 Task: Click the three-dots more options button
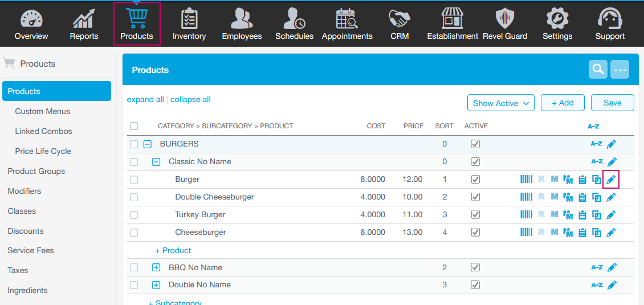[x=619, y=70]
